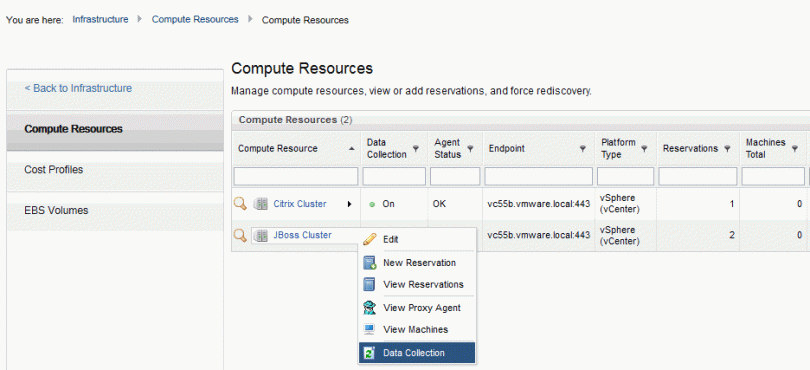This screenshot has height=370, width=810.
Task: Choose New Reservation from the context menu
Action: [417, 263]
